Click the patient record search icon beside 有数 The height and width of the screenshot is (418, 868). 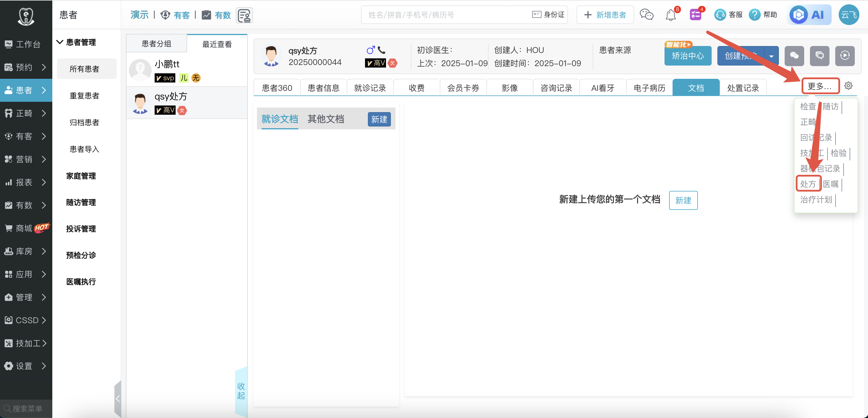[x=244, y=15]
